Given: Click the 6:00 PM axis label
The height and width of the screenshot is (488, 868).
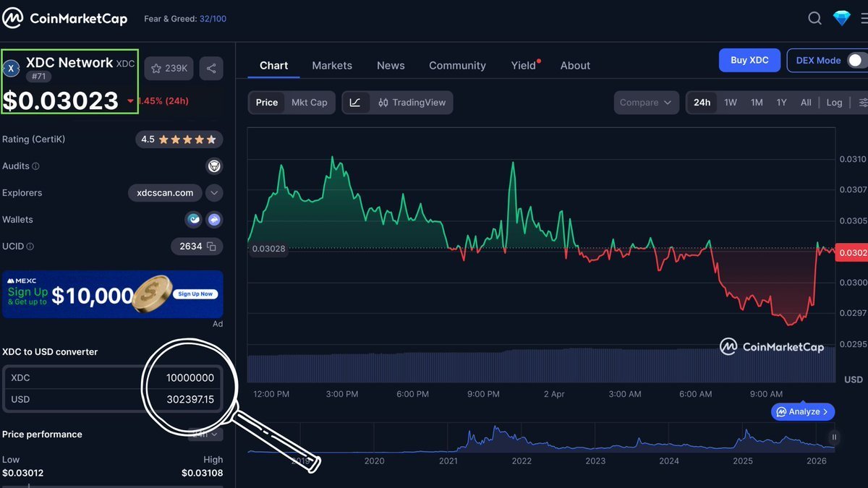Looking at the screenshot, I should click(x=412, y=395).
